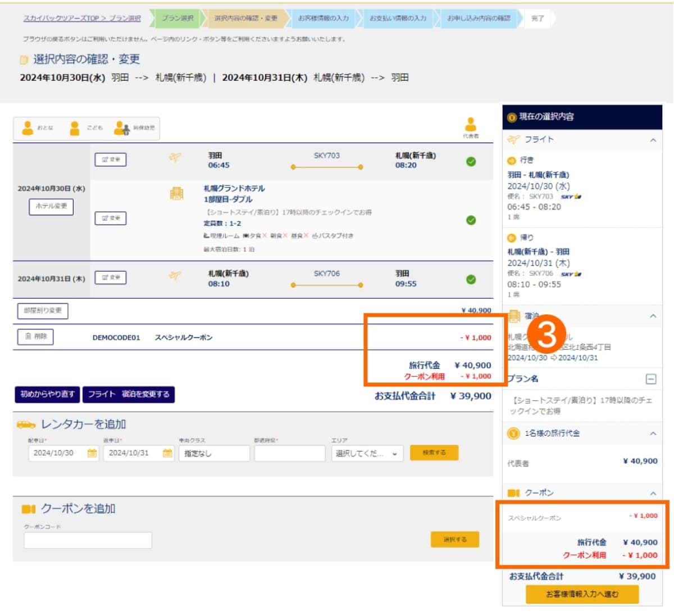Click inside the クーポンコード input field
This screenshot has height=616, width=674.
(x=87, y=540)
